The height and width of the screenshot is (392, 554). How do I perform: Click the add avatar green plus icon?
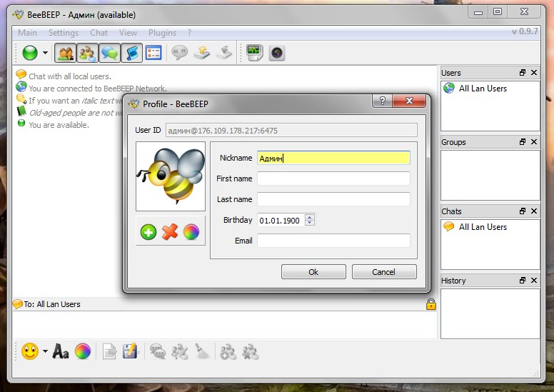[x=148, y=232]
